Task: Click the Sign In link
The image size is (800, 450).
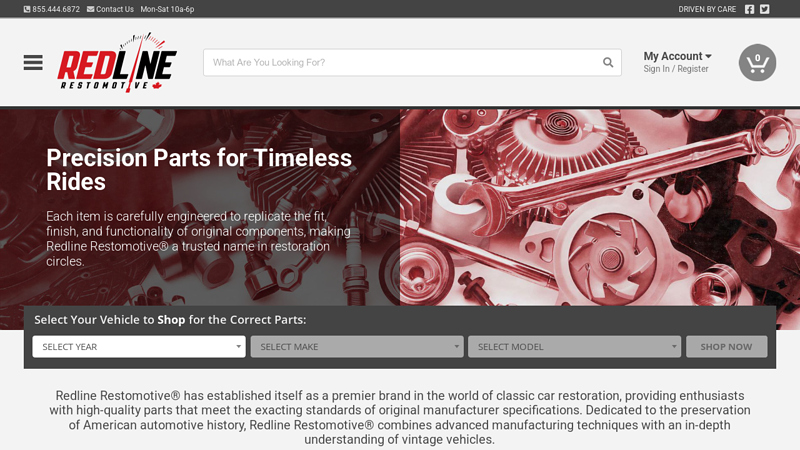Action: pos(656,69)
